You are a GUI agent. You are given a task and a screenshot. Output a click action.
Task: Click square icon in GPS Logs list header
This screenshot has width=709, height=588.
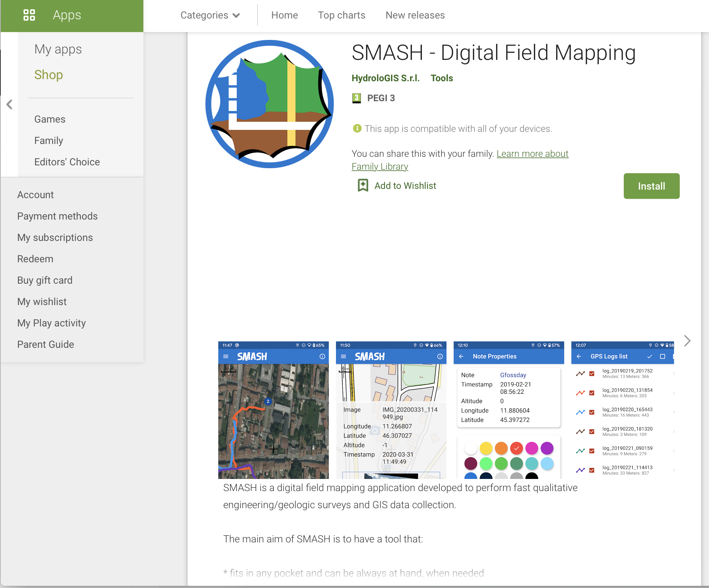663,356
